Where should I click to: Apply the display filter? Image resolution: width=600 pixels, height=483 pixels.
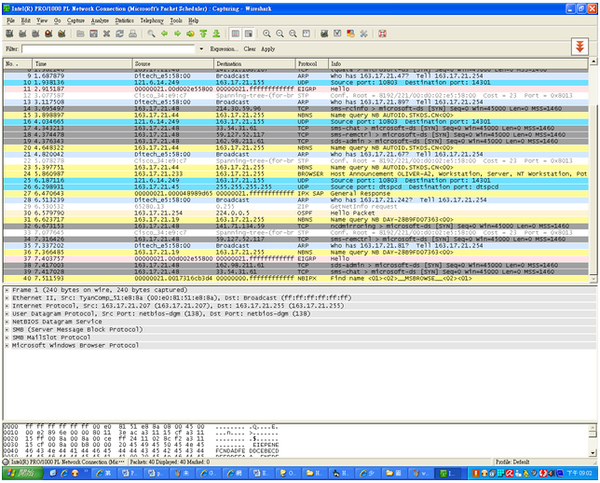point(268,49)
